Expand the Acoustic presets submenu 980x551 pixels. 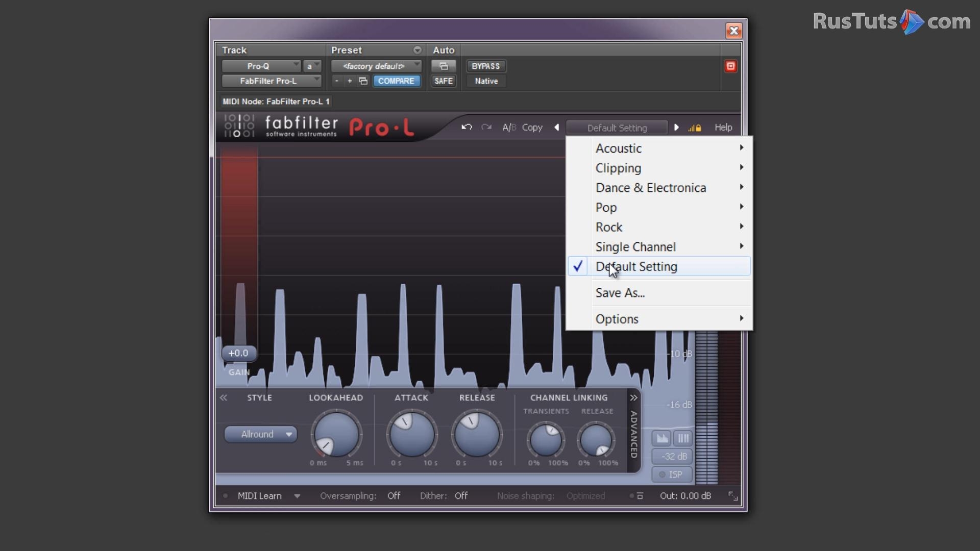point(659,148)
